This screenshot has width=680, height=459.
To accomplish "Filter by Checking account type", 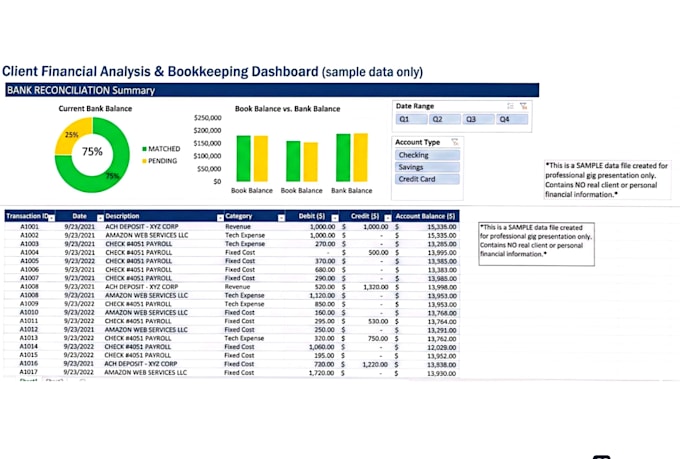I will (427, 155).
